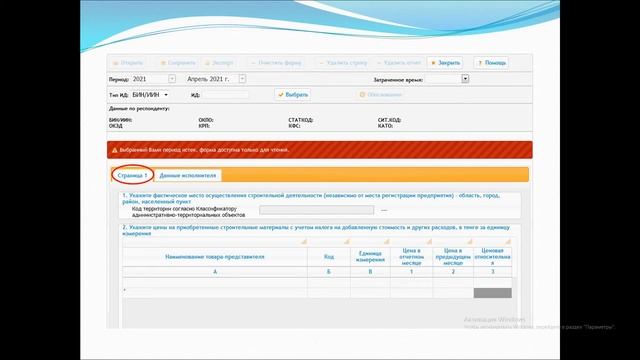
Task: Click the territory code classifier input field
Action: point(316,210)
